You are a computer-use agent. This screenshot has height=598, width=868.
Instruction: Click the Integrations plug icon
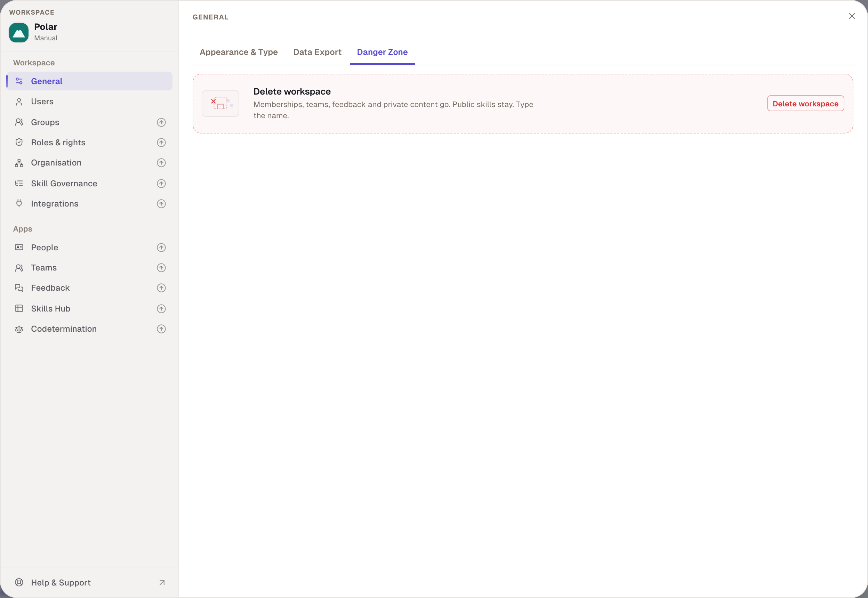tap(19, 203)
